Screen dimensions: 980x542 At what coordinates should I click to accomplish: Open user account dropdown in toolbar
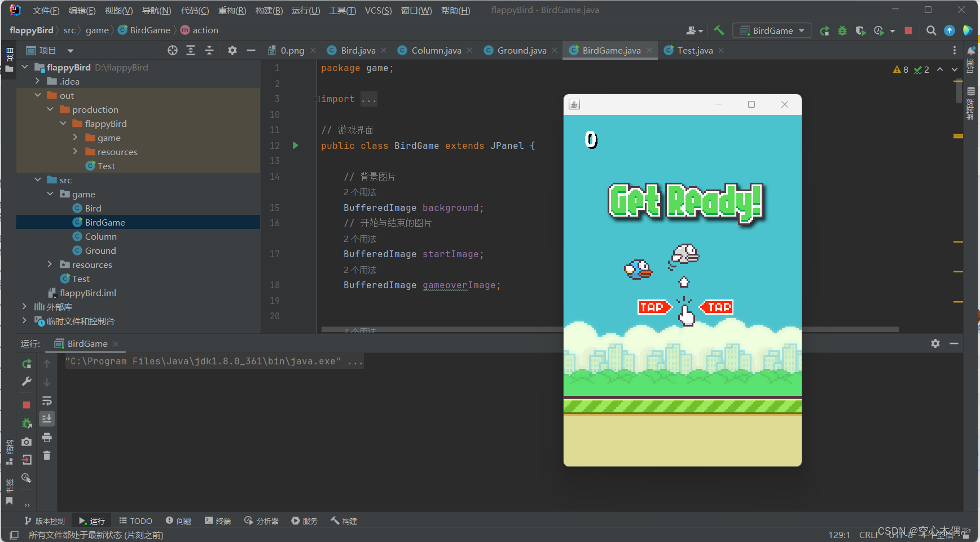pyautogui.click(x=695, y=30)
